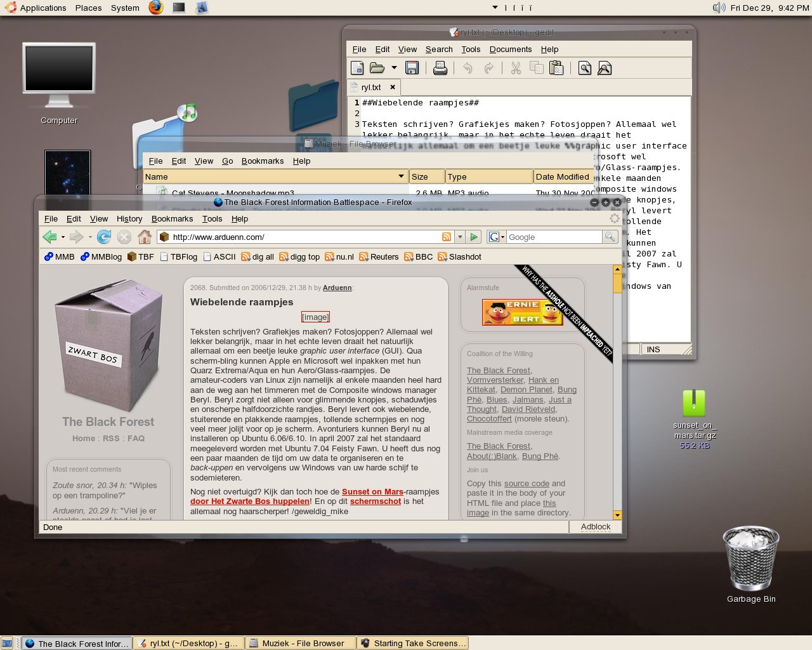Click RSS link under The Black Forest
Screen dimensions: 812x650
(x=111, y=438)
